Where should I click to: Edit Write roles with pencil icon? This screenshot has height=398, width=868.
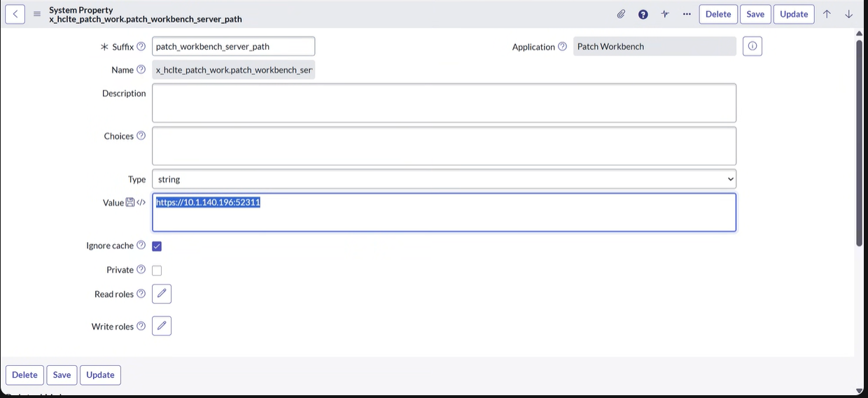162,326
